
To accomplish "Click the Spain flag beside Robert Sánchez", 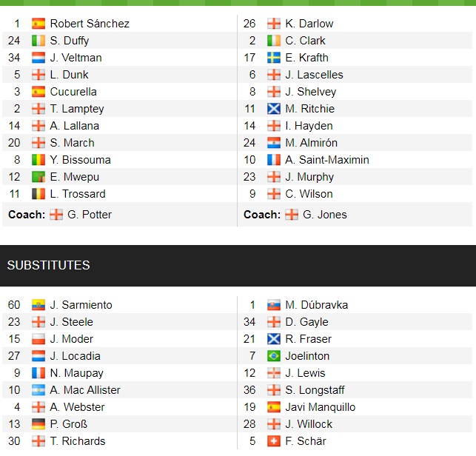I will point(38,24).
